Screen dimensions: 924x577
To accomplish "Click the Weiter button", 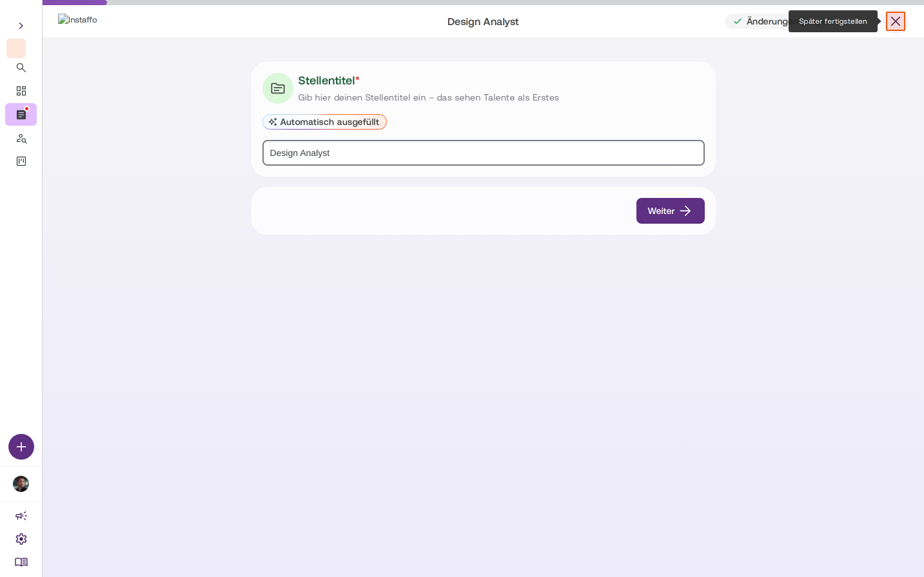I will coord(671,211).
